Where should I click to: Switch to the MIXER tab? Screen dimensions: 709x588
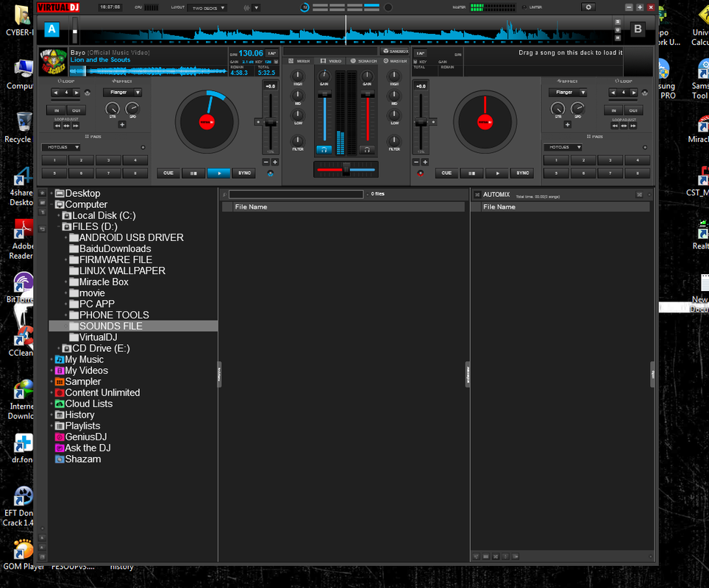(299, 61)
